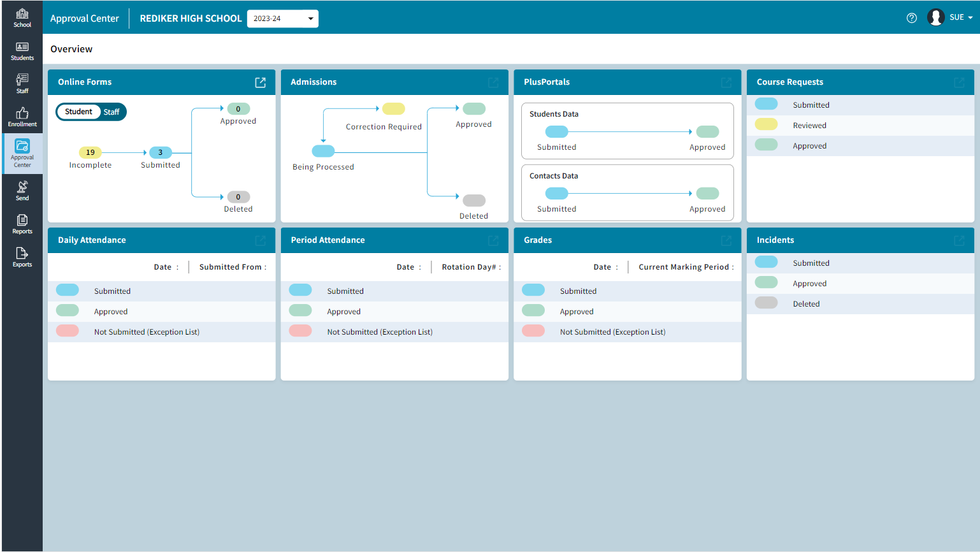Expand the Incidents panel
The height and width of the screenshot is (552, 980).
pyautogui.click(x=959, y=240)
